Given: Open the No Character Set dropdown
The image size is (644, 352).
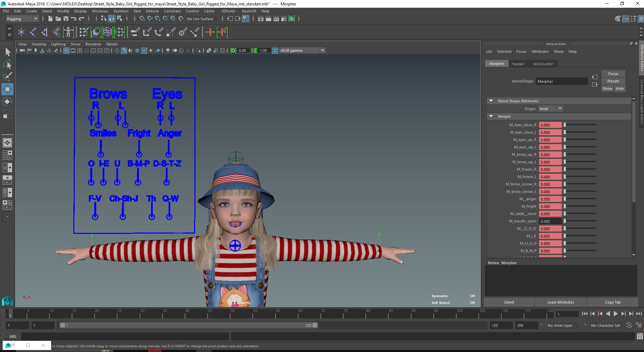Looking at the screenshot, I should tap(605, 325).
